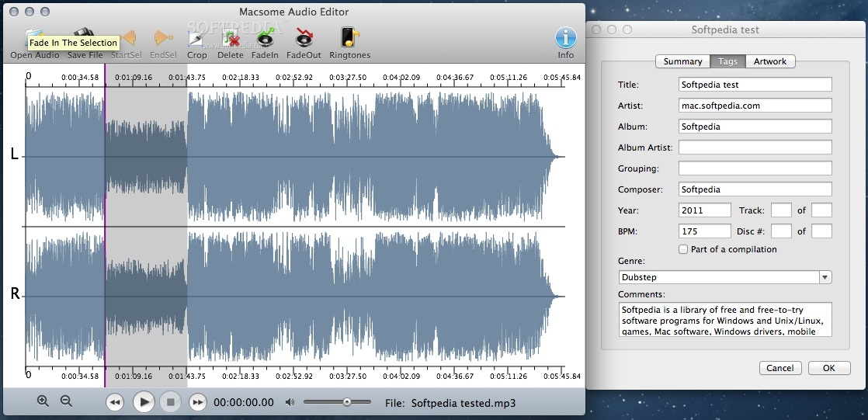Click the OK button
This screenshot has width=868, height=420.
(x=828, y=368)
